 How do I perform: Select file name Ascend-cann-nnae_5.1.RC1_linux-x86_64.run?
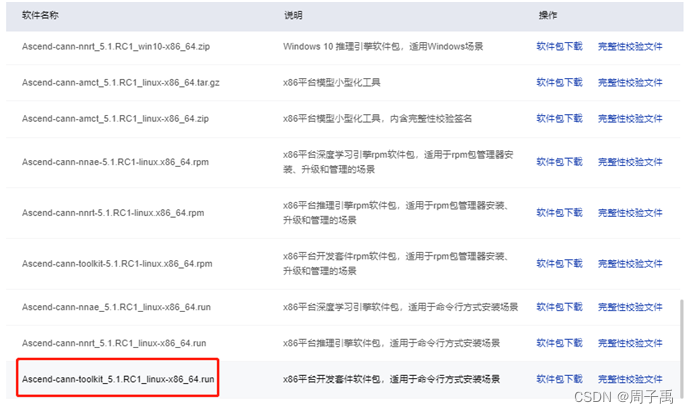pyautogui.click(x=116, y=307)
